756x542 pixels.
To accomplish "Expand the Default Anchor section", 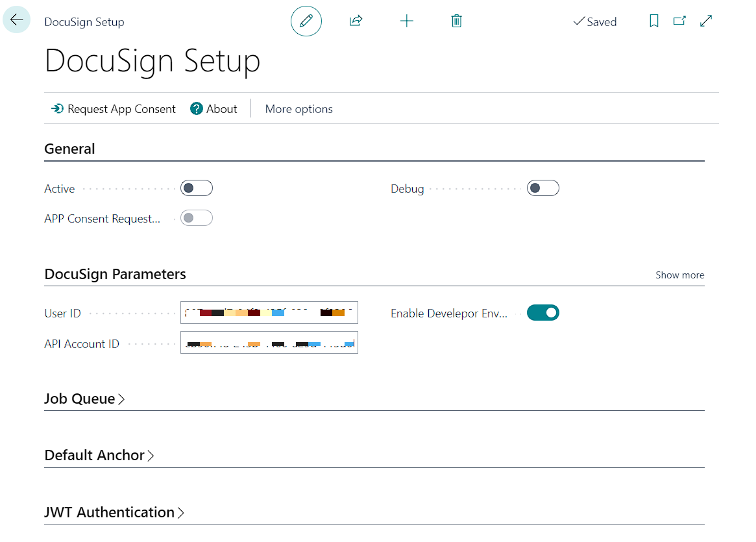I will (x=99, y=455).
